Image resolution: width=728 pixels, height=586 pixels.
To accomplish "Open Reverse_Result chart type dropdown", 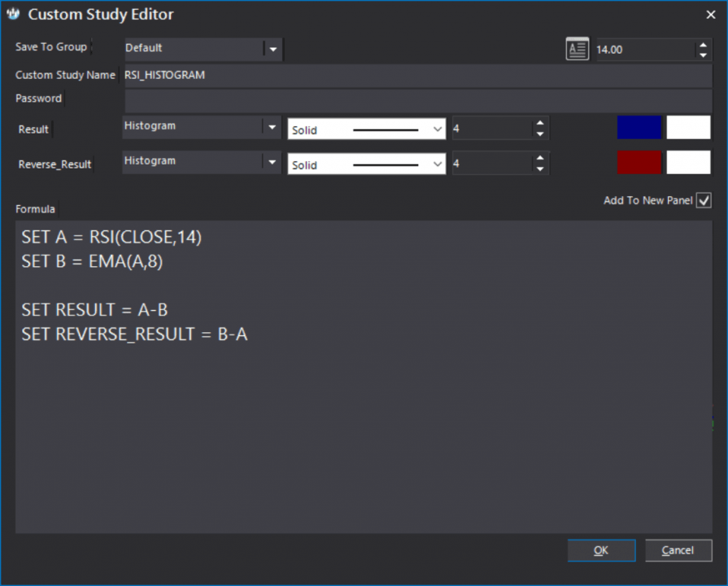I will click(272, 162).
